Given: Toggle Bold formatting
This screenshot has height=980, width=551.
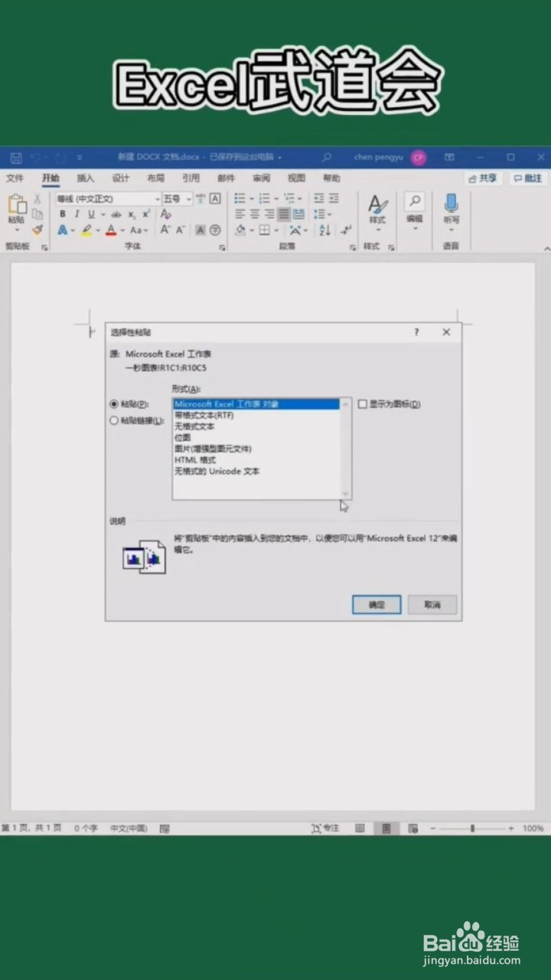Looking at the screenshot, I should coord(63,214).
